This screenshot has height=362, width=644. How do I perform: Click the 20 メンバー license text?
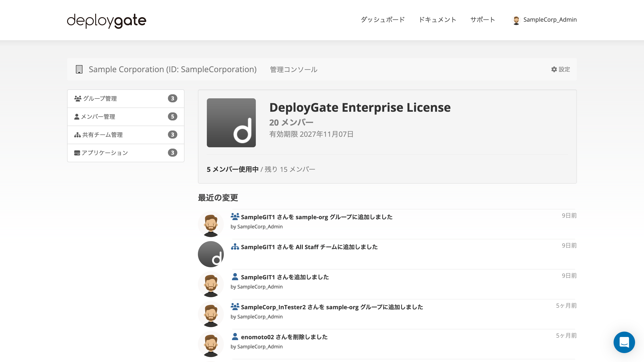tap(291, 122)
